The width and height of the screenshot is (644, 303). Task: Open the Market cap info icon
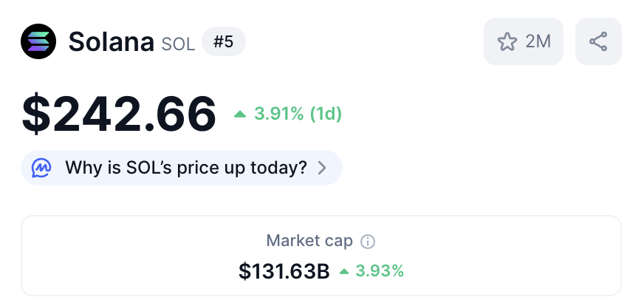click(368, 242)
